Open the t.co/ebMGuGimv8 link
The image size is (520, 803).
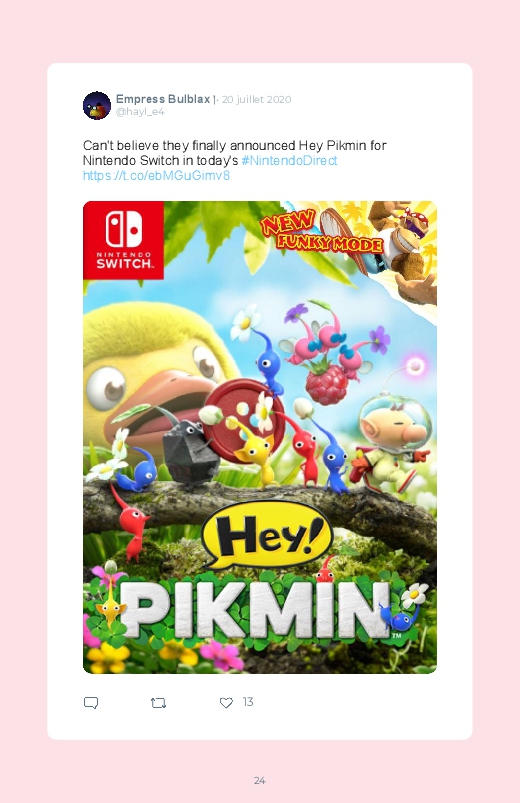pos(156,175)
